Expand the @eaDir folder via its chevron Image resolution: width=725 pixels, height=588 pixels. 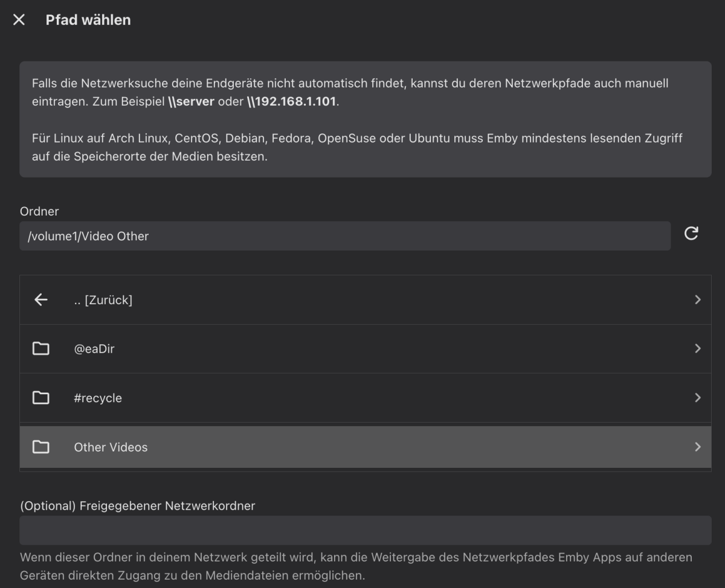(x=698, y=348)
